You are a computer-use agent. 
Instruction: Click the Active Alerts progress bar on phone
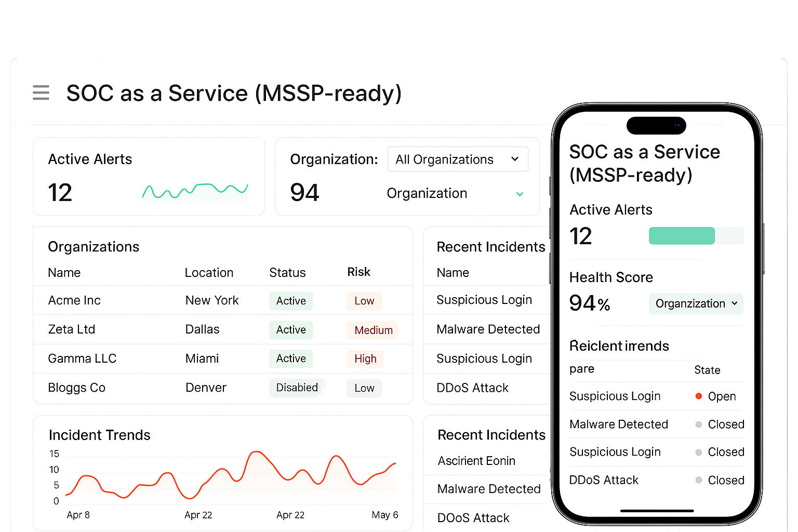point(696,236)
